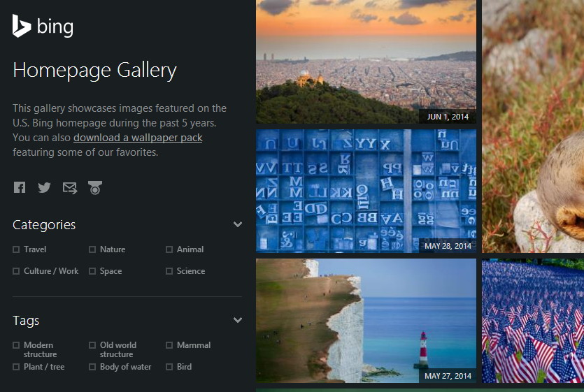Toggle the Body of water tag
The image size is (584, 392).
(x=92, y=367)
